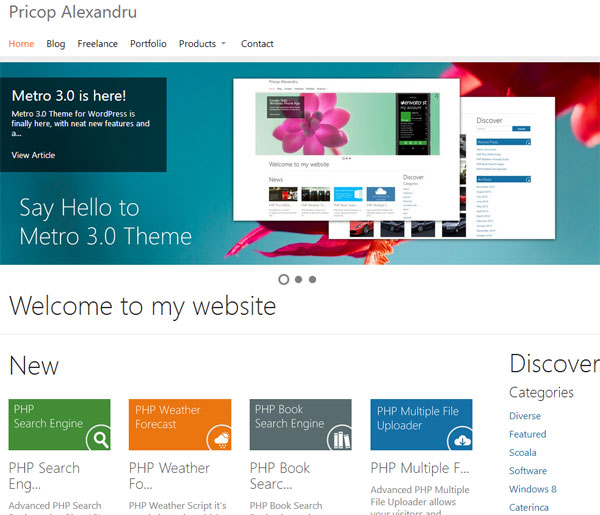The image size is (600, 515).
Task: Open the PHP Book Searc... post title
Action: coord(280,476)
